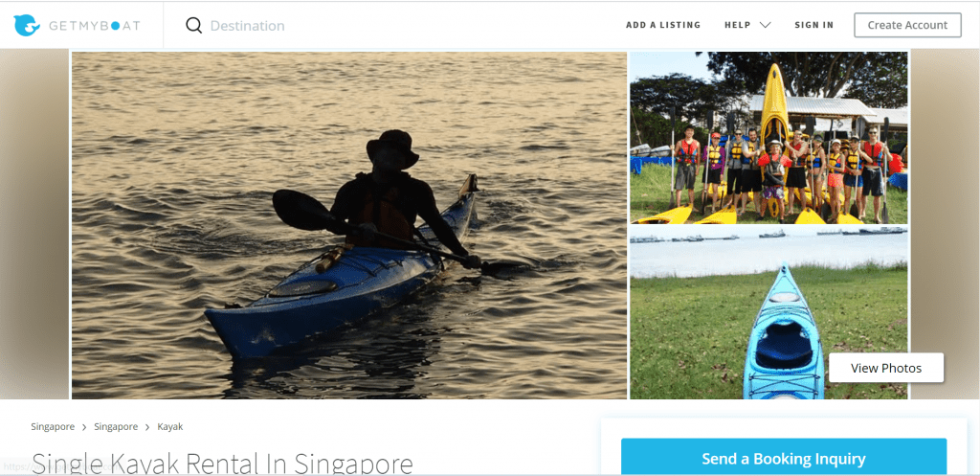Viewport: 980px width, 476px height.
Task: Expand the HELP dropdown chevron
Action: [765, 25]
